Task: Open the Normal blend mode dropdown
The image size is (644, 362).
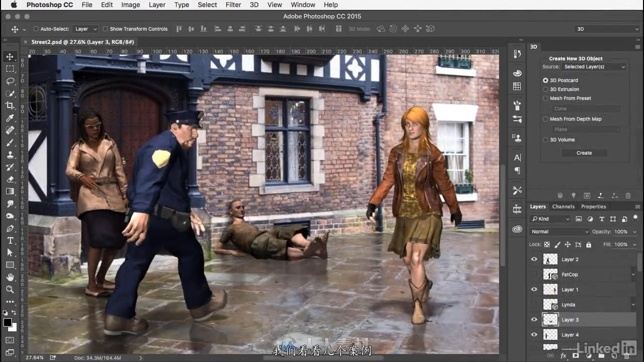Action: click(x=559, y=232)
